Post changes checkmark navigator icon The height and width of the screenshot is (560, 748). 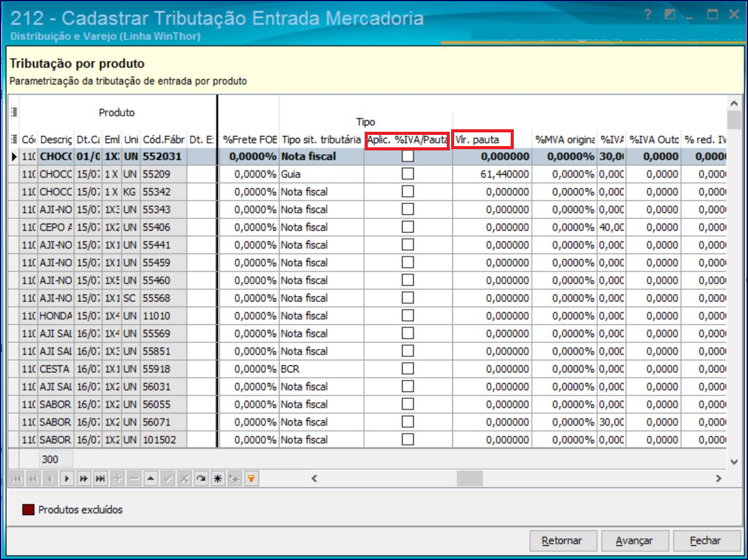pos(168,479)
